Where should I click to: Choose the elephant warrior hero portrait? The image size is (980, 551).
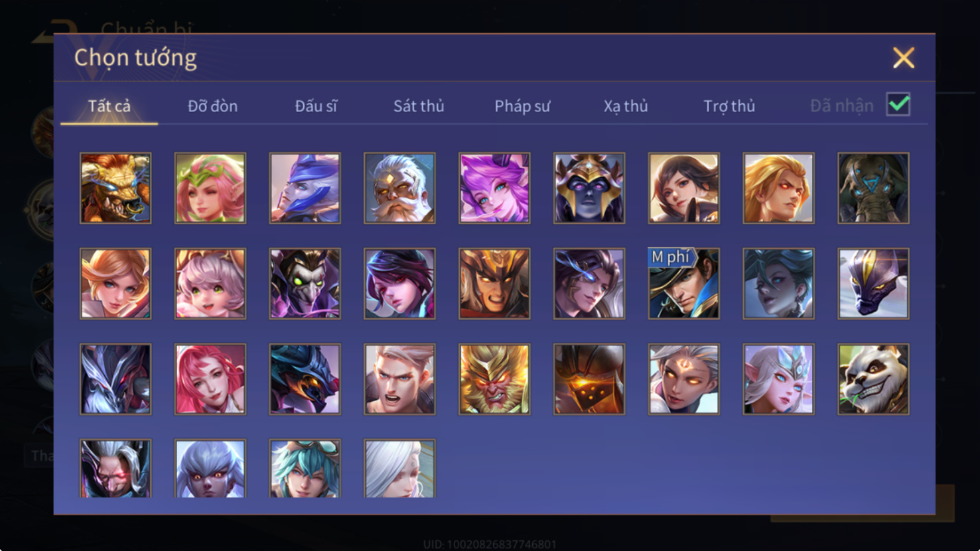pyautogui.click(x=873, y=188)
